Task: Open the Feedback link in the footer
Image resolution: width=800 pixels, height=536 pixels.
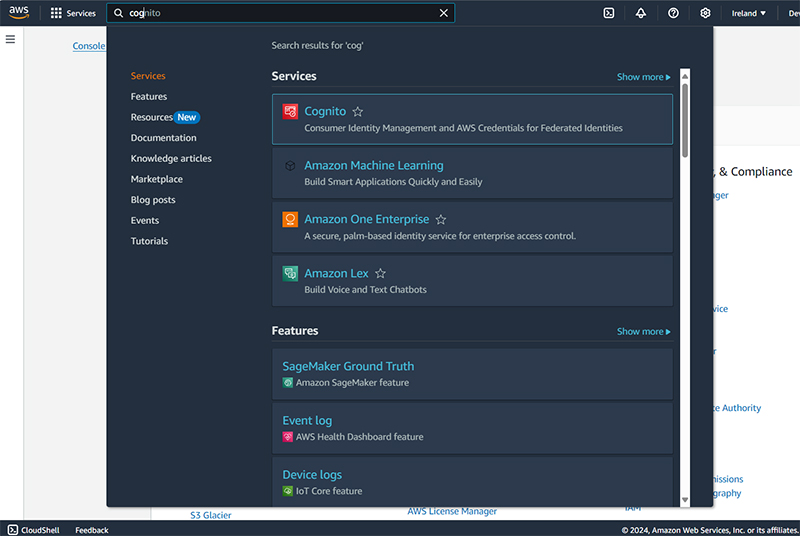Action: [x=92, y=530]
